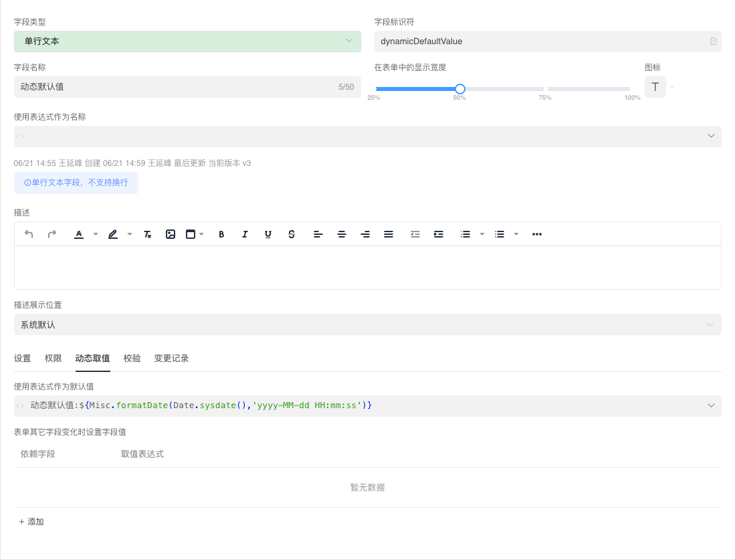The image size is (735, 560).
Task: Apply italic formatting in description toolbar
Action: (x=245, y=234)
